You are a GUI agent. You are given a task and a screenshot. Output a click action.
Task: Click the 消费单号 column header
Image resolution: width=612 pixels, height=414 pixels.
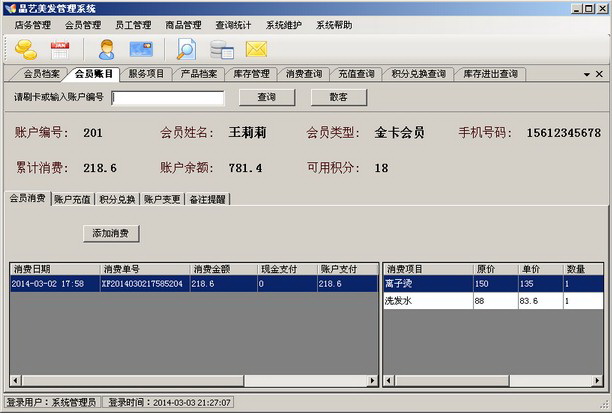[145, 269]
